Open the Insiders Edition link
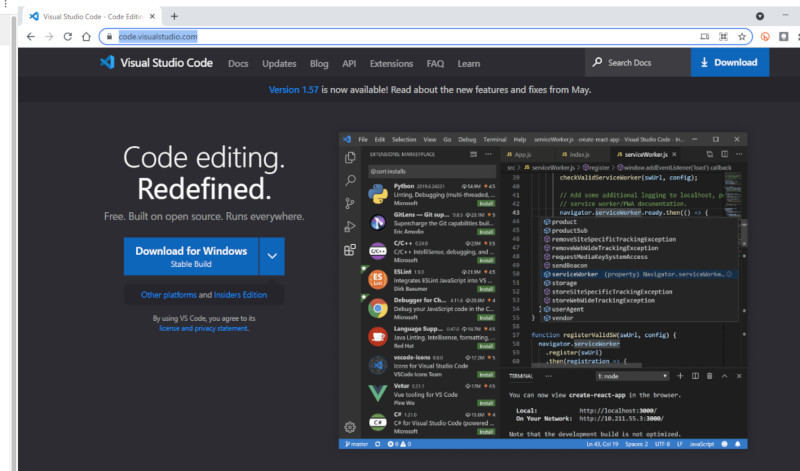Screen dimensions: 800x471 click(241, 295)
